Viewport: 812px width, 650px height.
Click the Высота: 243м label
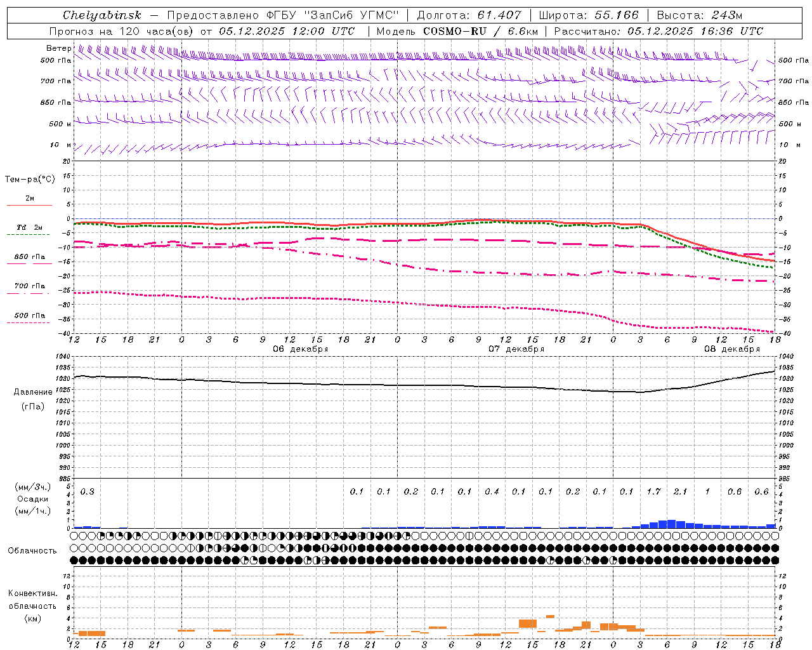(699, 15)
